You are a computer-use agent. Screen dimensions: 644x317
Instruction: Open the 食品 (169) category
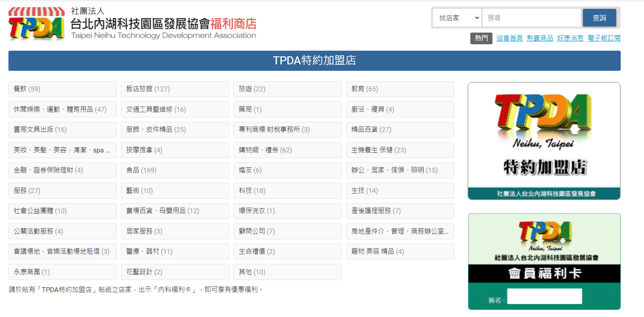175,170
